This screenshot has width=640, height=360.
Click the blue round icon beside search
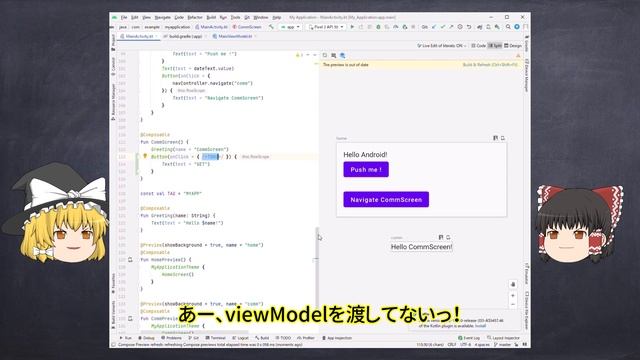[517, 27]
